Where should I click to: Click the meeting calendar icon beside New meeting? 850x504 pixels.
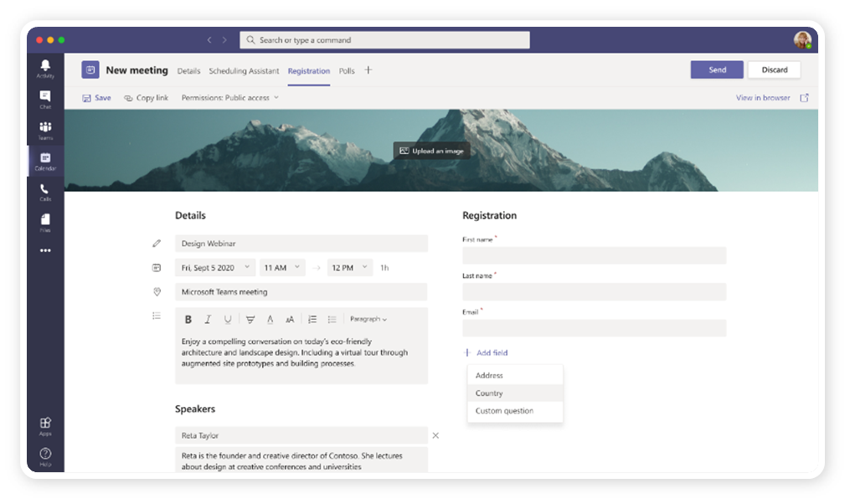pos(90,70)
